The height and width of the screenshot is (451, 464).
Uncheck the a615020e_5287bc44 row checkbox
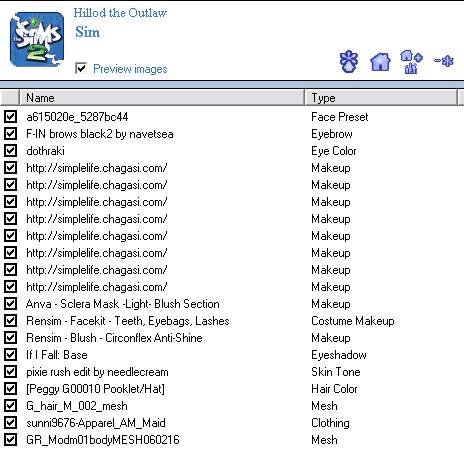click(10, 117)
